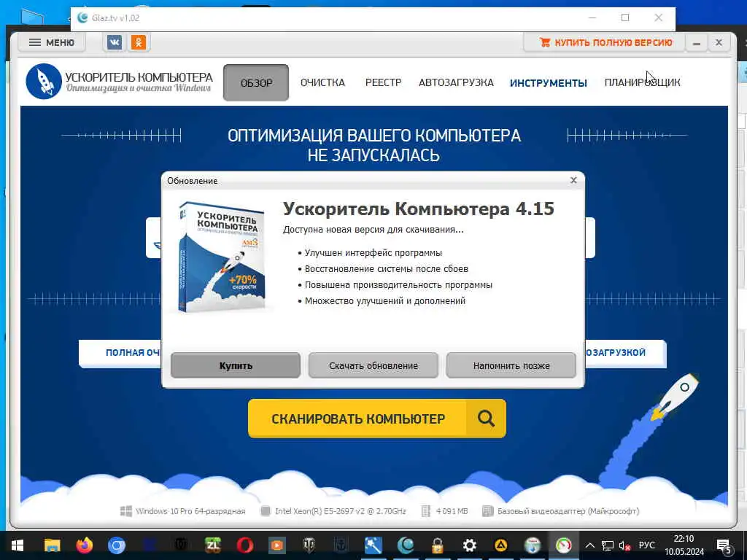The height and width of the screenshot is (560, 747).
Task: Click 'Повышена производительность программы' bullet text
Action: click(398, 285)
